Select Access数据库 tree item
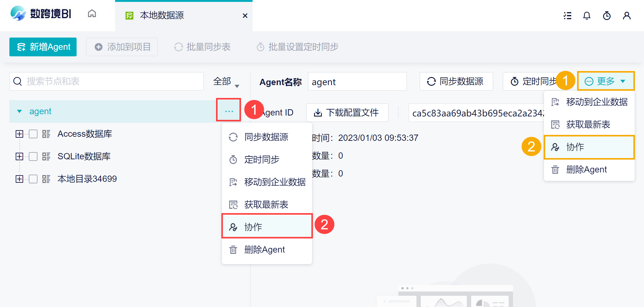The image size is (644, 307). point(85,134)
